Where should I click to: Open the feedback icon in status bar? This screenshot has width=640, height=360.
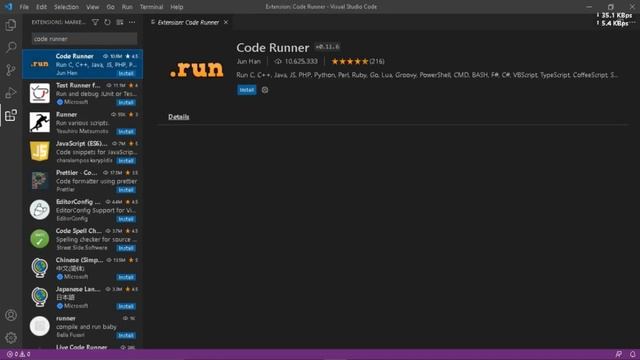click(x=619, y=354)
